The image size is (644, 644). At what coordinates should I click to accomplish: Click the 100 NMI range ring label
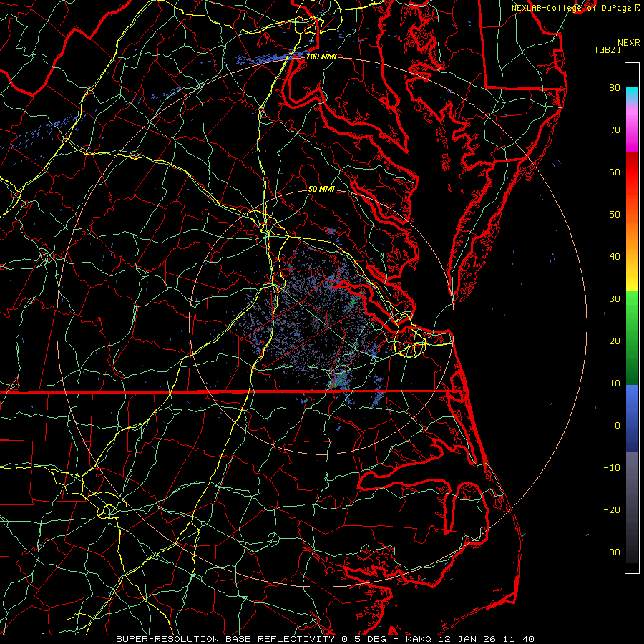[x=321, y=57]
